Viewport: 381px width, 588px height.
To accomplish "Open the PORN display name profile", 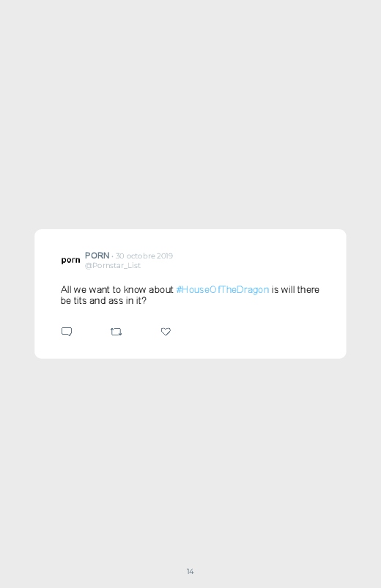I will point(97,256).
